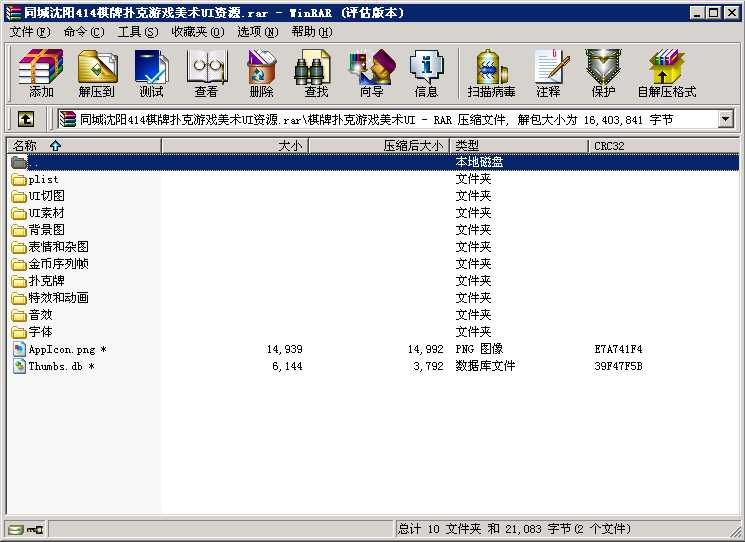Open the 文件(F) menu
The image size is (745, 542).
(x=30, y=32)
